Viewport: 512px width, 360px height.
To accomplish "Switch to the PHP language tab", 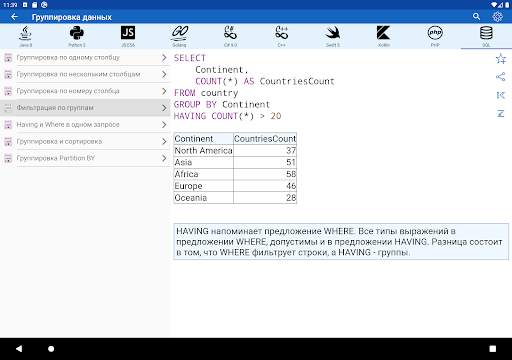I will (435, 36).
